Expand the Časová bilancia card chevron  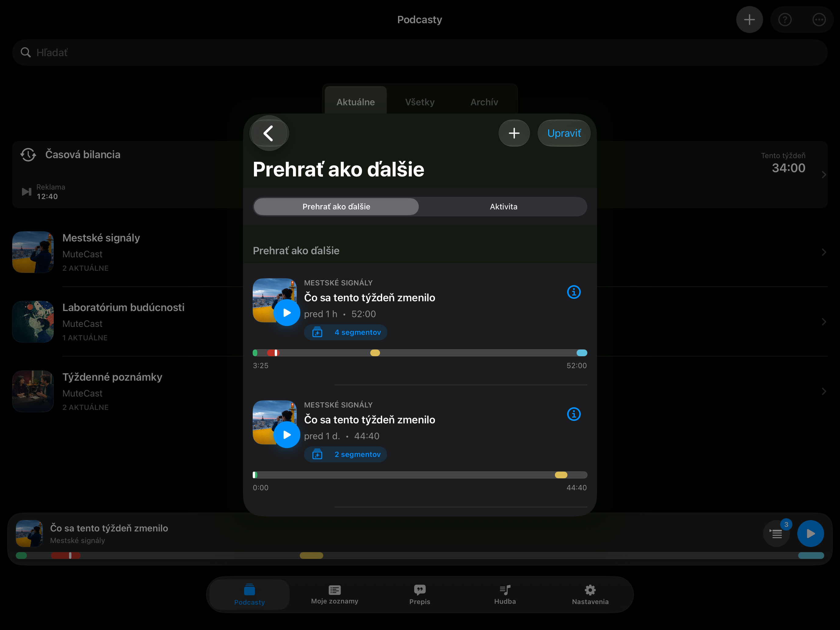pyautogui.click(x=824, y=175)
